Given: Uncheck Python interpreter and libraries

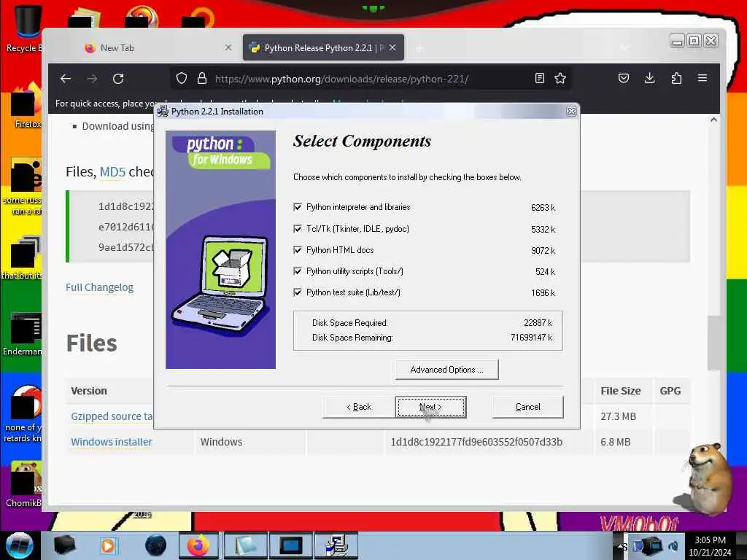Looking at the screenshot, I should (298, 207).
